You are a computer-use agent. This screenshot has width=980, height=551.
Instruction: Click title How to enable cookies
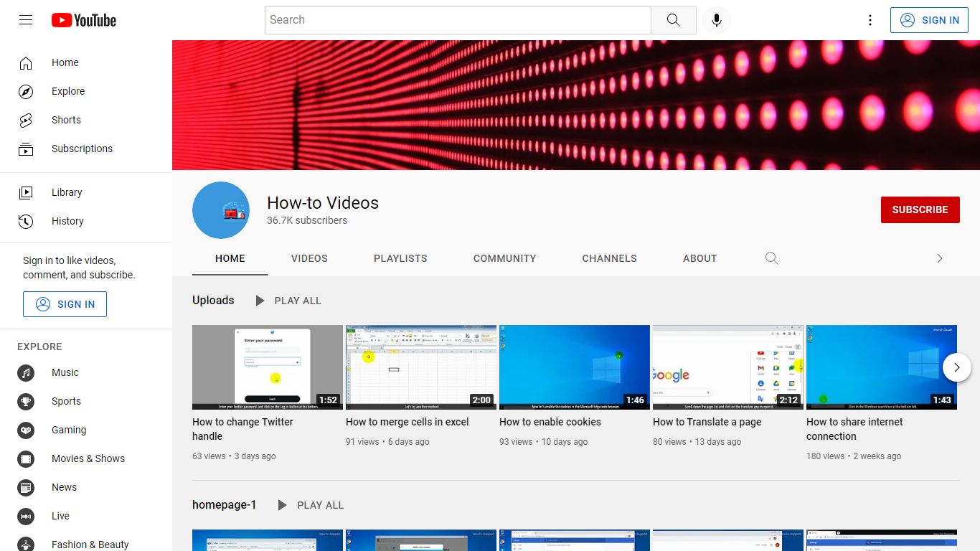coord(550,422)
